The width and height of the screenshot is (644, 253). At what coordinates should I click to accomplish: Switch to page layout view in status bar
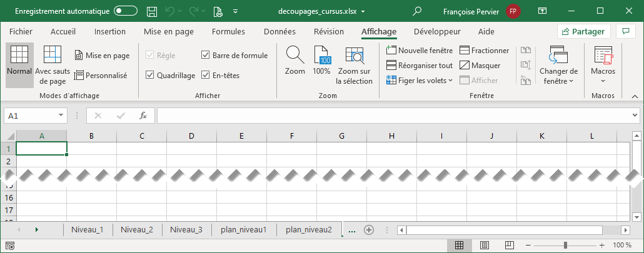pyautogui.click(x=480, y=246)
